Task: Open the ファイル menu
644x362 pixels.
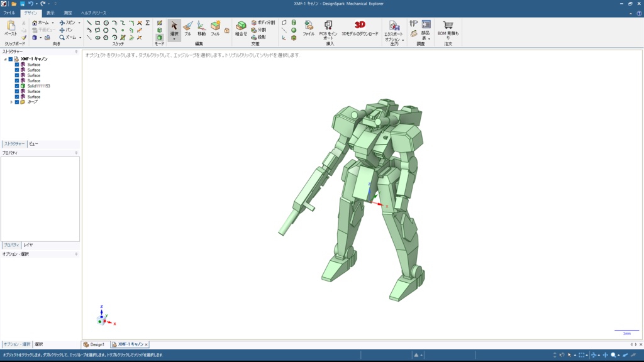Action: (x=9, y=13)
